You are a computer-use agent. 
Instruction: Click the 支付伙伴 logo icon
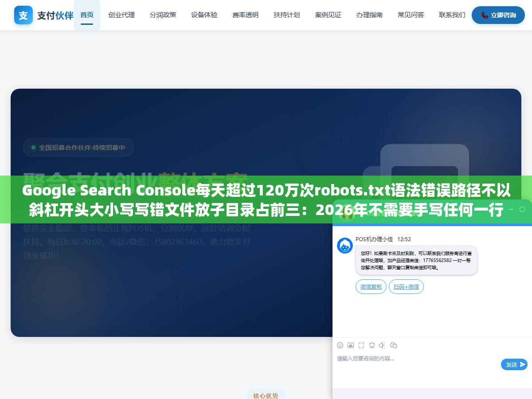23,15
